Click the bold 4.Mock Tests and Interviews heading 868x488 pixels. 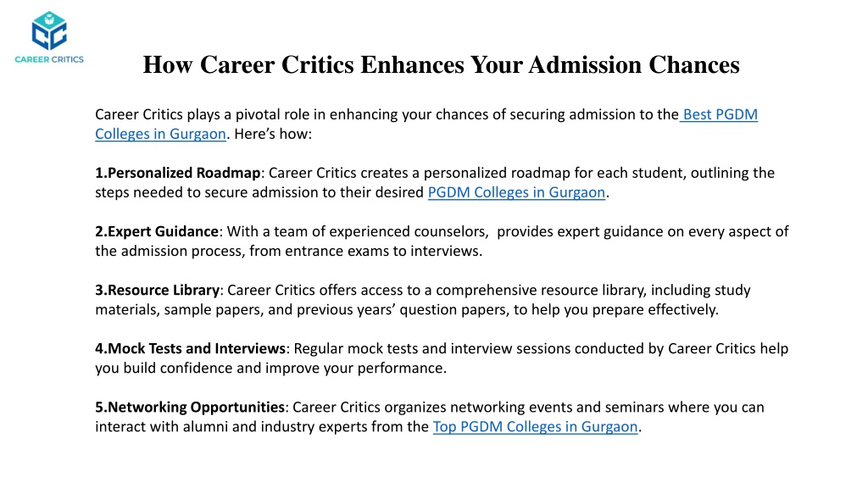click(191, 348)
